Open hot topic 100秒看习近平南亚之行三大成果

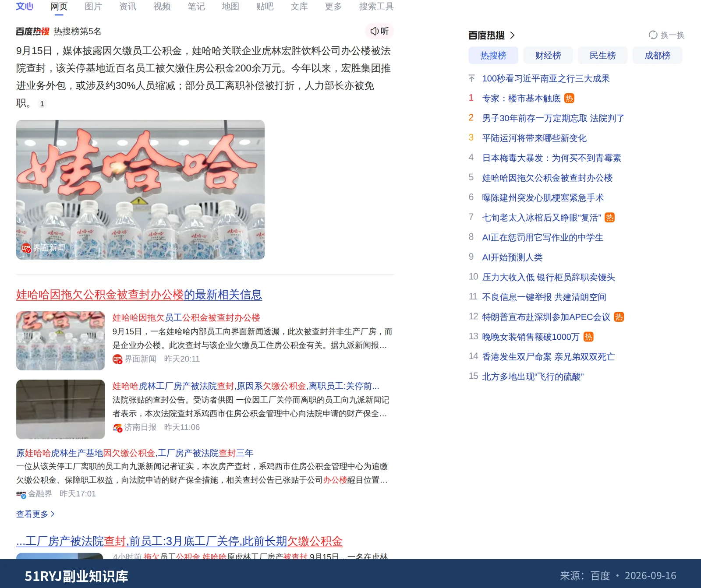(x=546, y=78)
